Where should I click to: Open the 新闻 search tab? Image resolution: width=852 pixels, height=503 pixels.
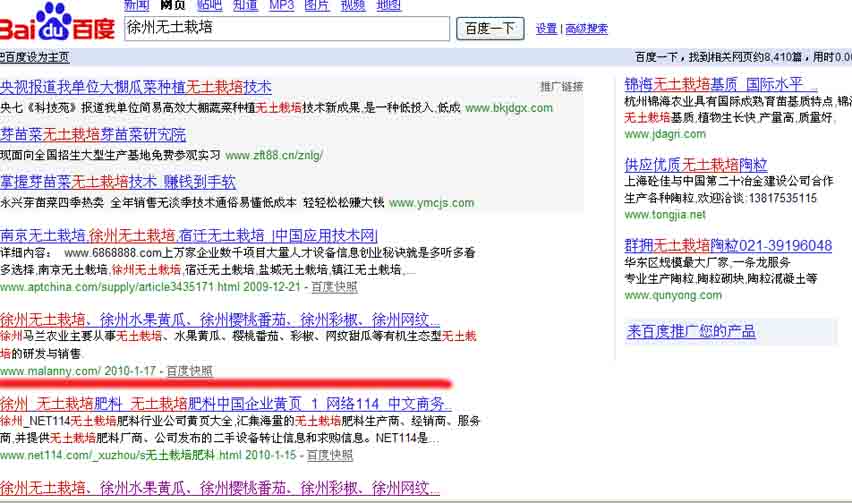click(136, 5)
